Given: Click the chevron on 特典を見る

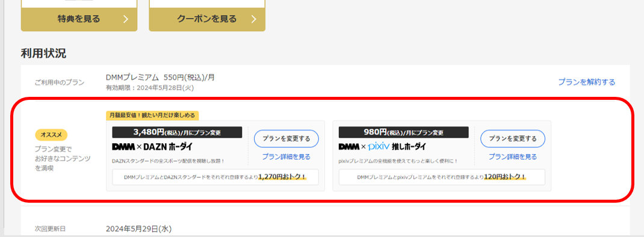Looking at the screenshot, I should (126, 19).
